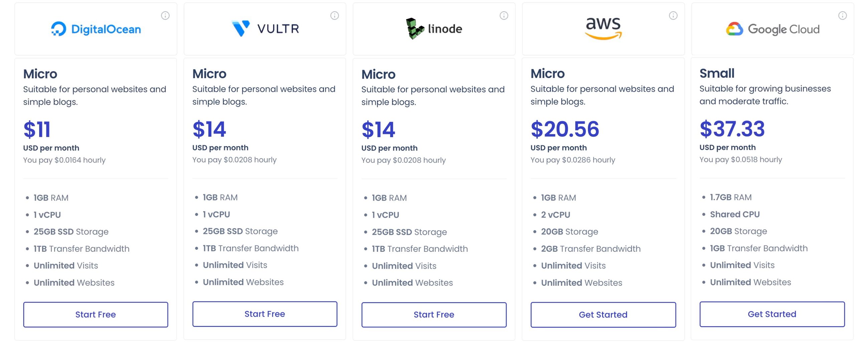Click Start Free under Vultr plan
Image resolution: width=868 pixels, height=343 pixels.
click(x=265, y=314)
